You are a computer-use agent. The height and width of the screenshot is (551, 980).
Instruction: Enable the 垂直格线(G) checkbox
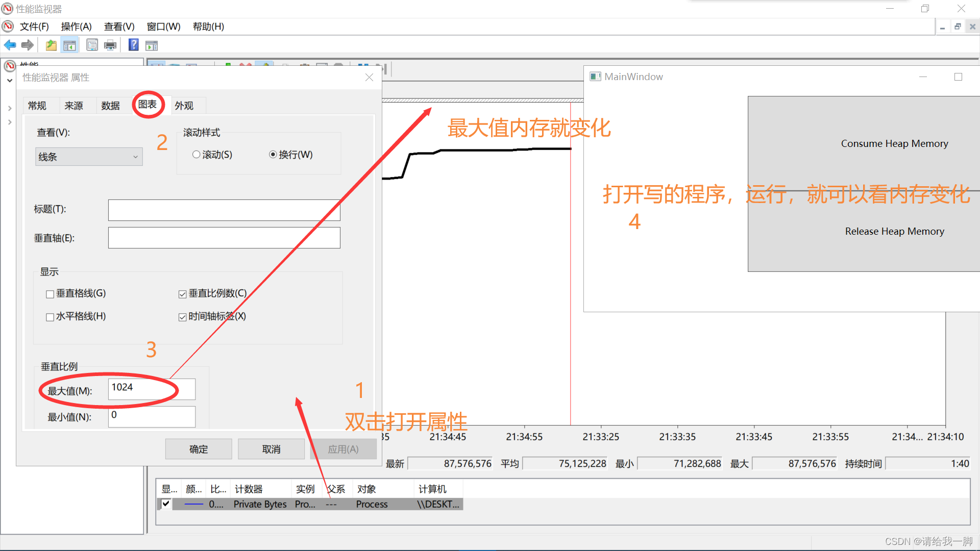coord(50,294)
